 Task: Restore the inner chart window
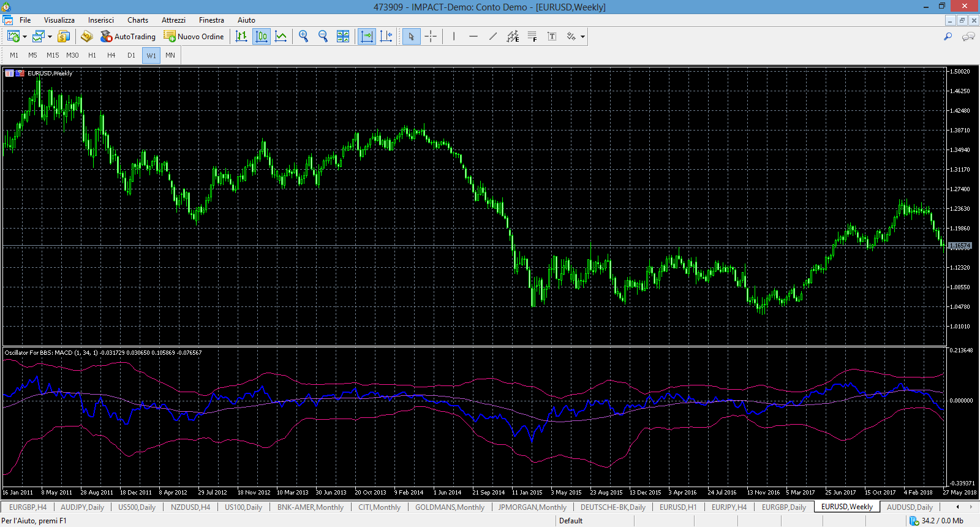pyautogui.click(x=962, y=20)
